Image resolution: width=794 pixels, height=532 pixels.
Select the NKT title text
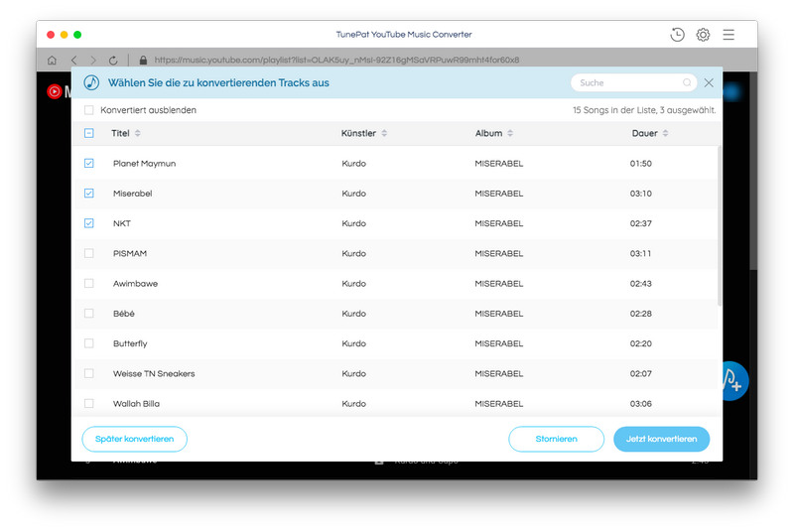pyautogui.click(x=122, y=223)
